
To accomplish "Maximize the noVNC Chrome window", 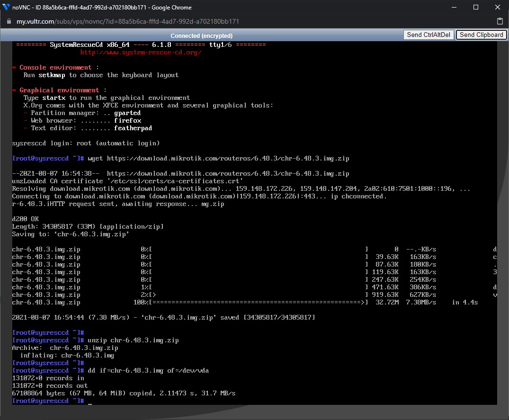I will pos(475,7).
